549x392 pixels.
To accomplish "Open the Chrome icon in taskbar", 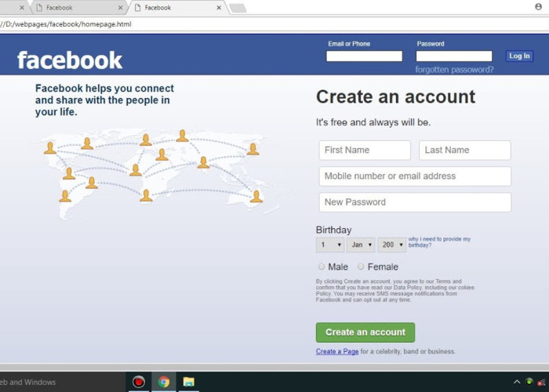I will [x=163, y=382].
